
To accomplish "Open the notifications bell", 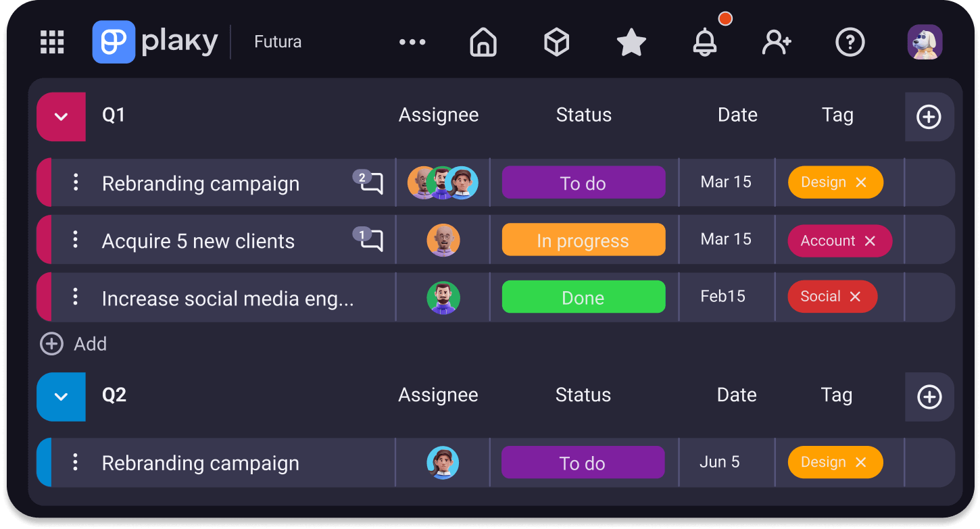I will (x=705, y=43).
